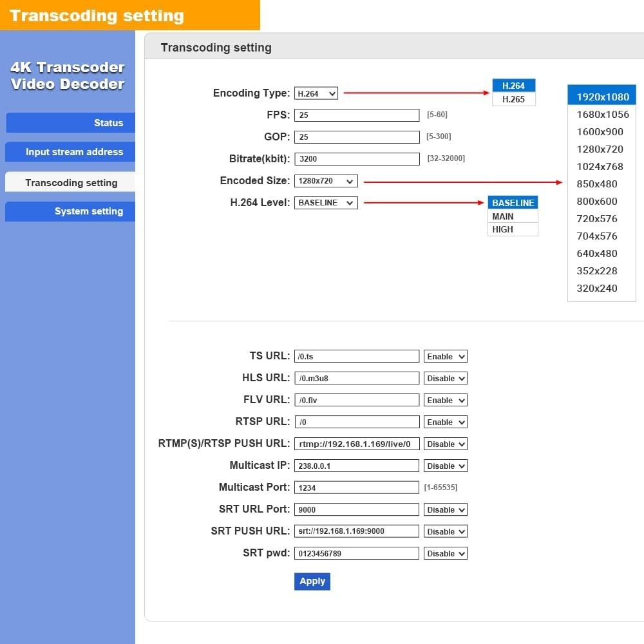Open the H.264 Level dropdown

point(326,203)
